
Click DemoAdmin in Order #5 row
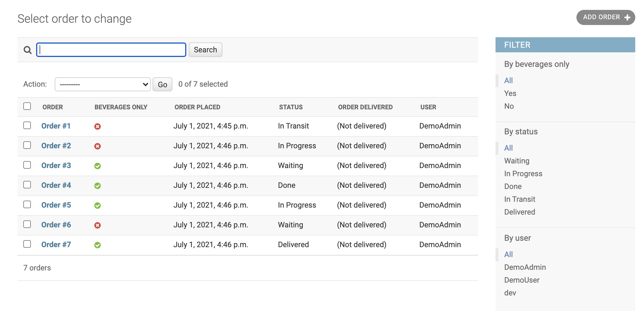pos(440,205)
